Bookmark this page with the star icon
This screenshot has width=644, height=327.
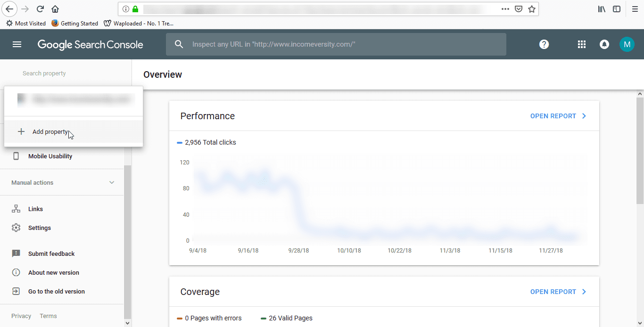pyautogui.click(x=532, y=9)
